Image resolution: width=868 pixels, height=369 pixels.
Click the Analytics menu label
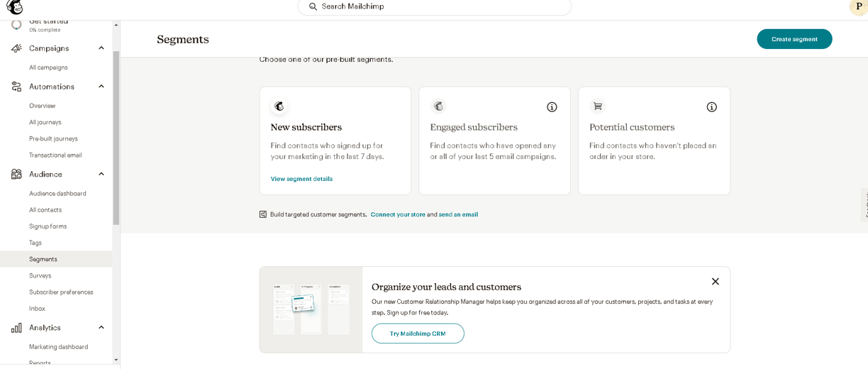(x=45, y=328)
